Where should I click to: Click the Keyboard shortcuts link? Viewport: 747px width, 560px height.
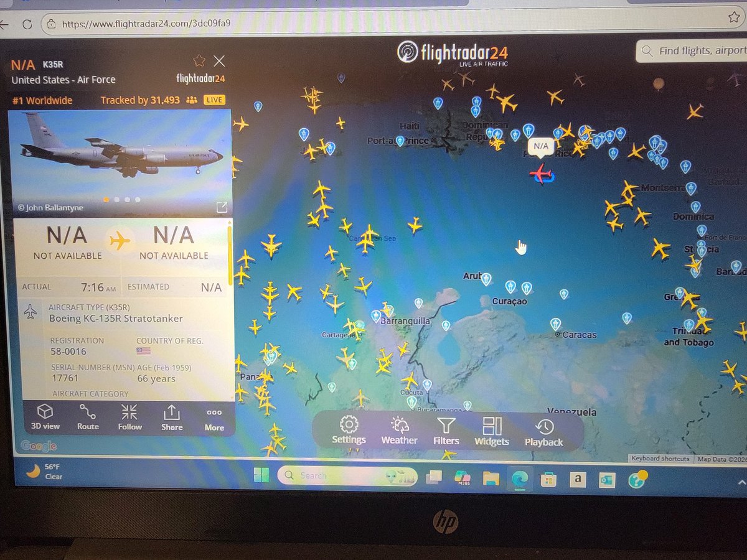tap(660, 459)
